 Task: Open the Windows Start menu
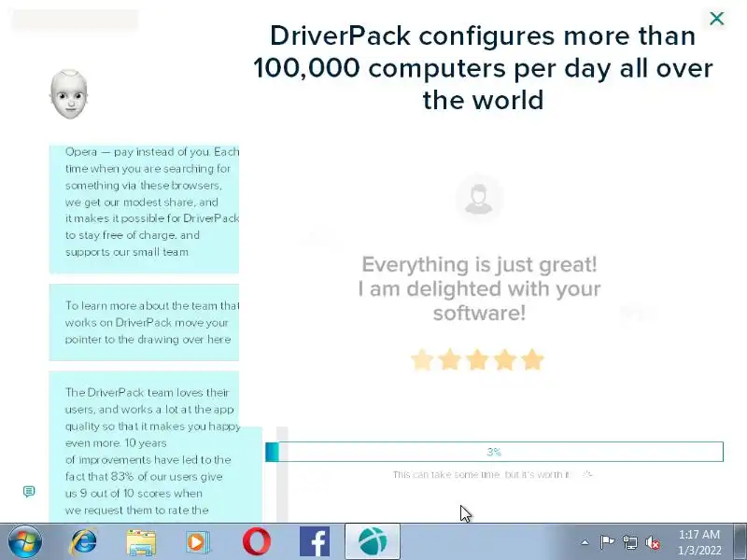[23, 542]
